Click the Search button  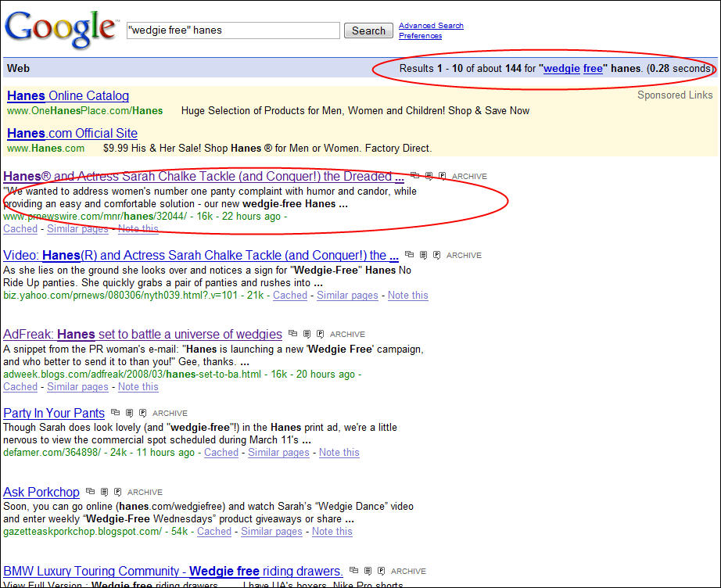coord(368,30)
